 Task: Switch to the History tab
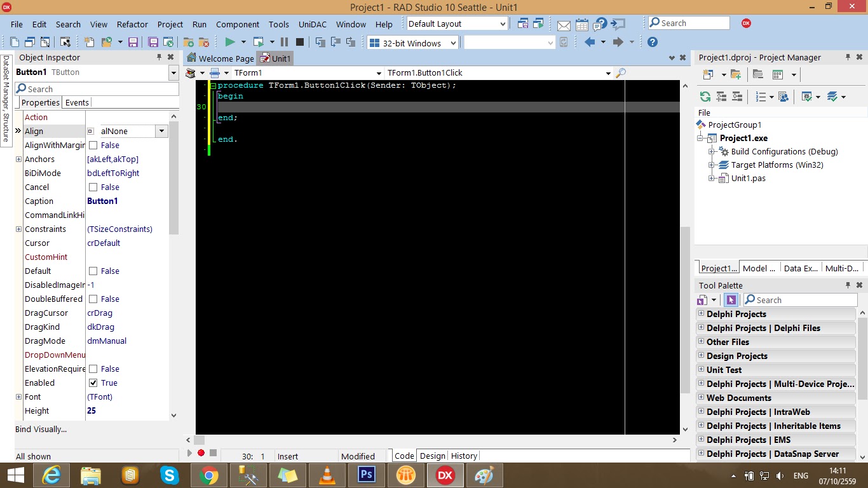(x=464, y=456)
